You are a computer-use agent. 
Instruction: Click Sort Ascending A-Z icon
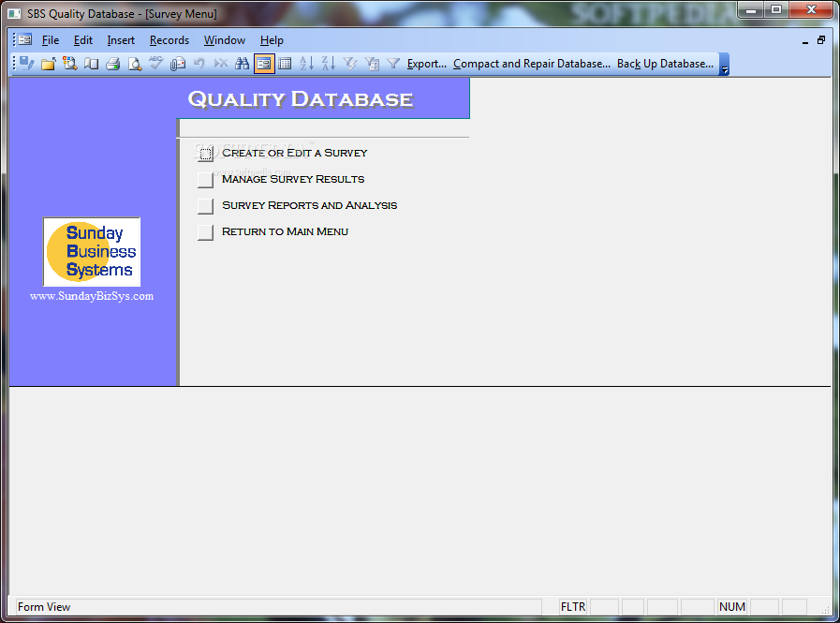pyautogui.click(x=306, y=64)
